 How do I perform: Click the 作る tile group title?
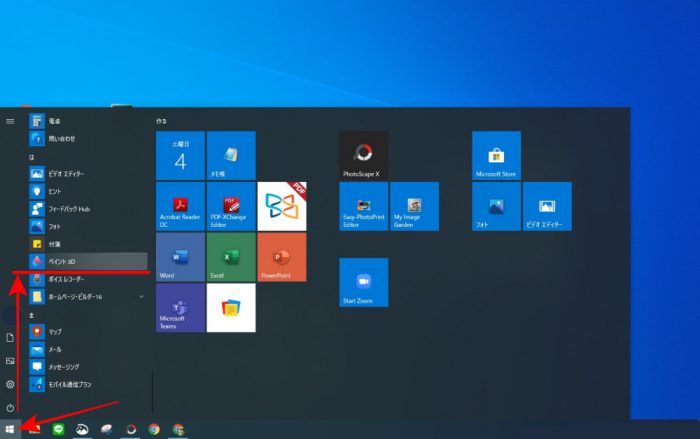[161, 121]
